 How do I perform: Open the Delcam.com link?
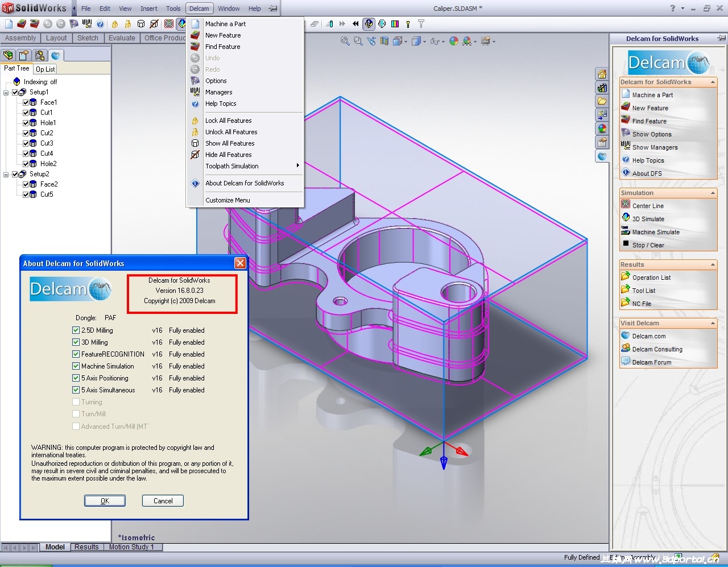coord(649,336)
